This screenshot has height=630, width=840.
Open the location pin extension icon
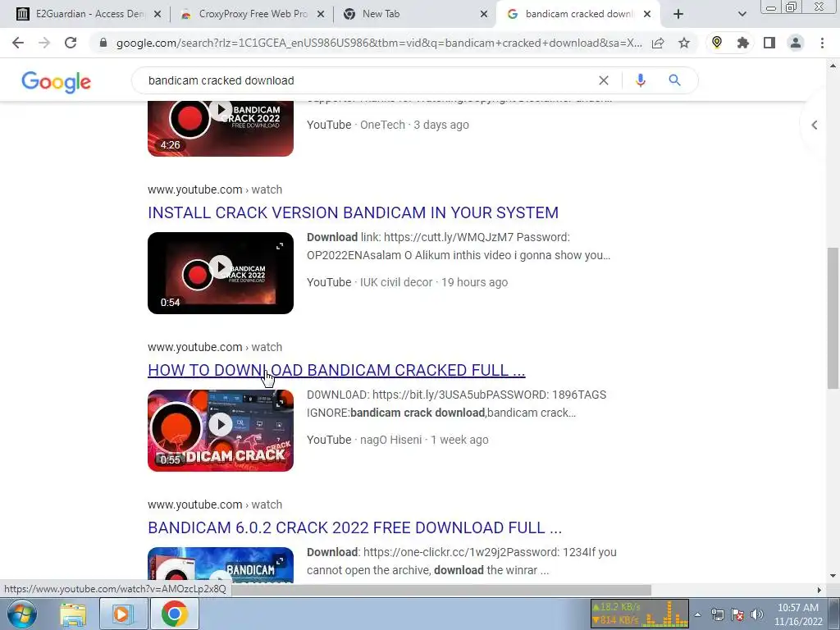point(717,43)
